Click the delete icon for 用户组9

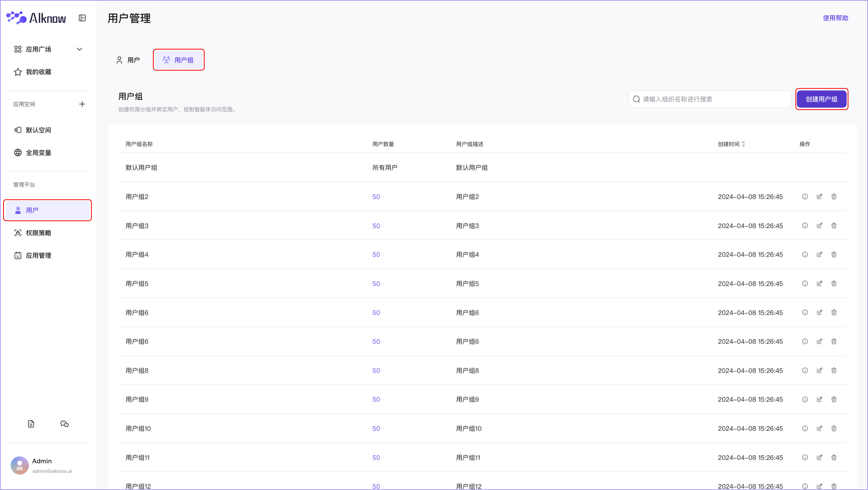834,399
